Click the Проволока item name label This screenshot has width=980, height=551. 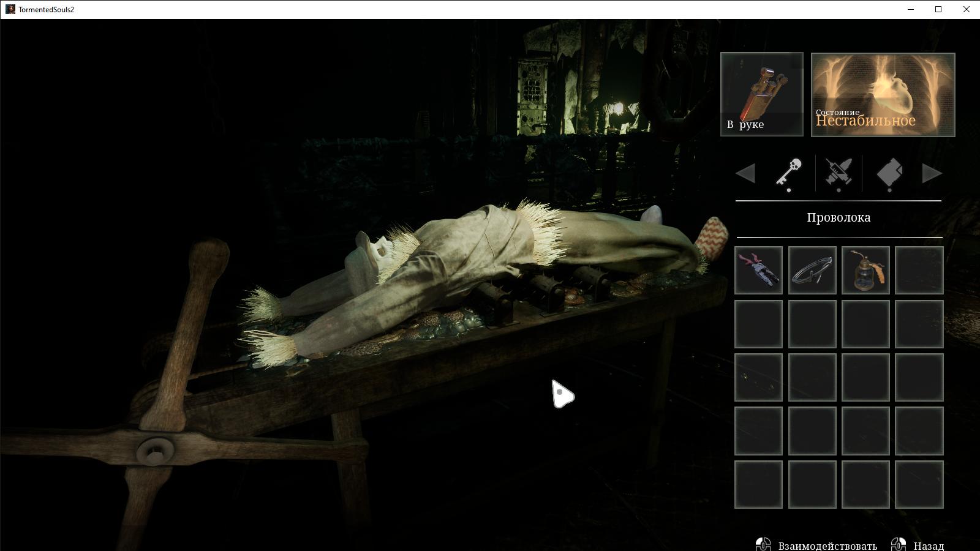(x=839, y=217)
